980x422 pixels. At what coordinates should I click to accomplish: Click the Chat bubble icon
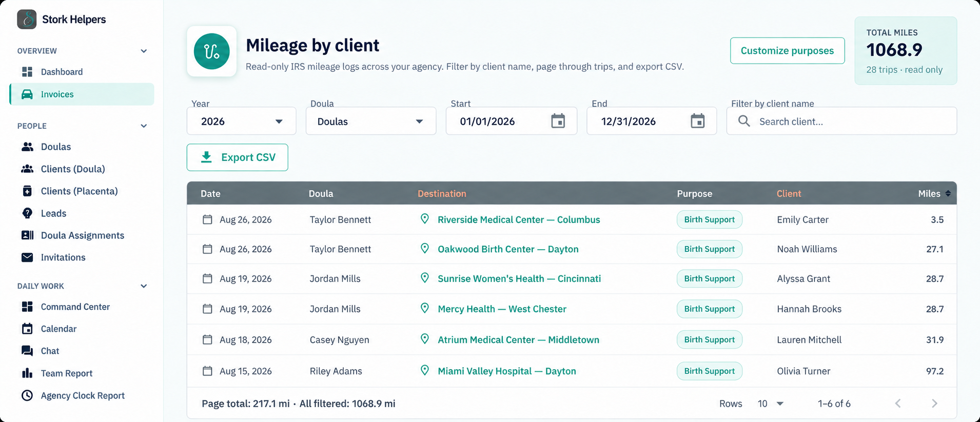click(27, 351)
